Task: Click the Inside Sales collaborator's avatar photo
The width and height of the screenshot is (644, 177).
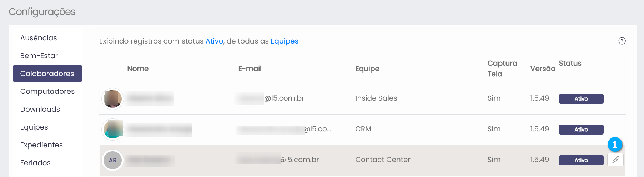Action: coord(113,99)
